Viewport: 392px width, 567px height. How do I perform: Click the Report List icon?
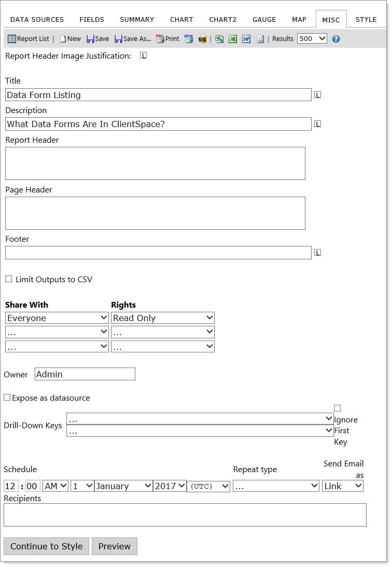(x=12, y=39)
